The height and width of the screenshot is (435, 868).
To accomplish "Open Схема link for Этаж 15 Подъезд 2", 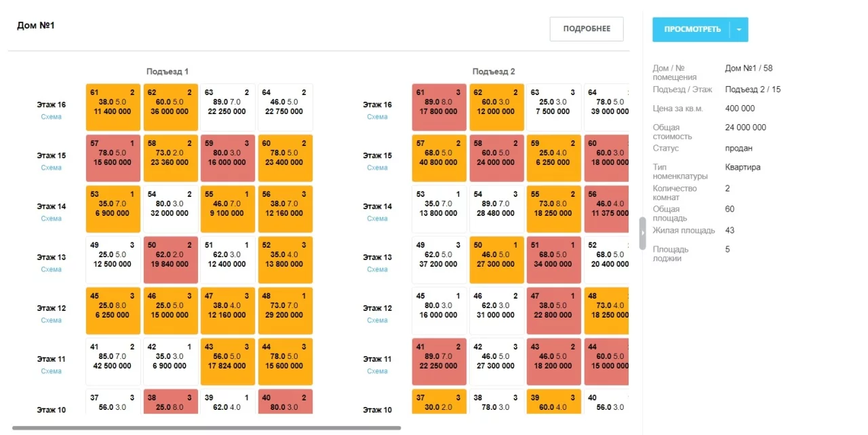I will [377, 168].
